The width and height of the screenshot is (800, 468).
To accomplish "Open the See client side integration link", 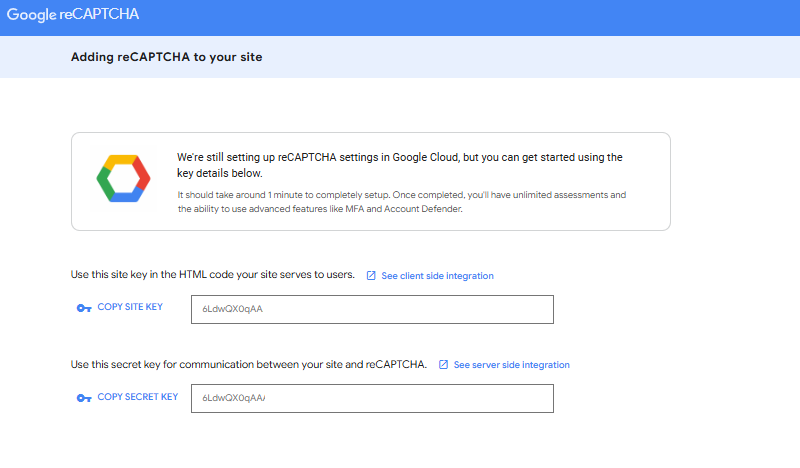I will pyautogui.click(x=437, y=276).
